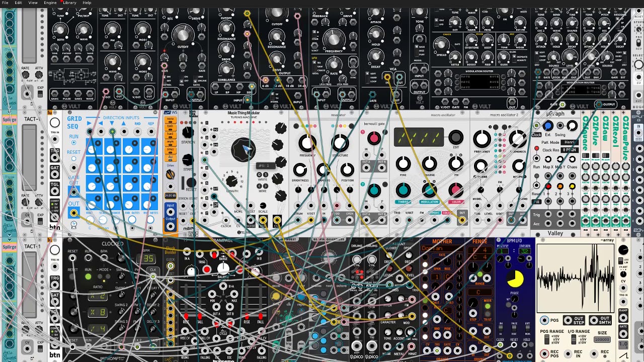
Task: Click the WS waveshaper Input jack
Action: [170, 212]
